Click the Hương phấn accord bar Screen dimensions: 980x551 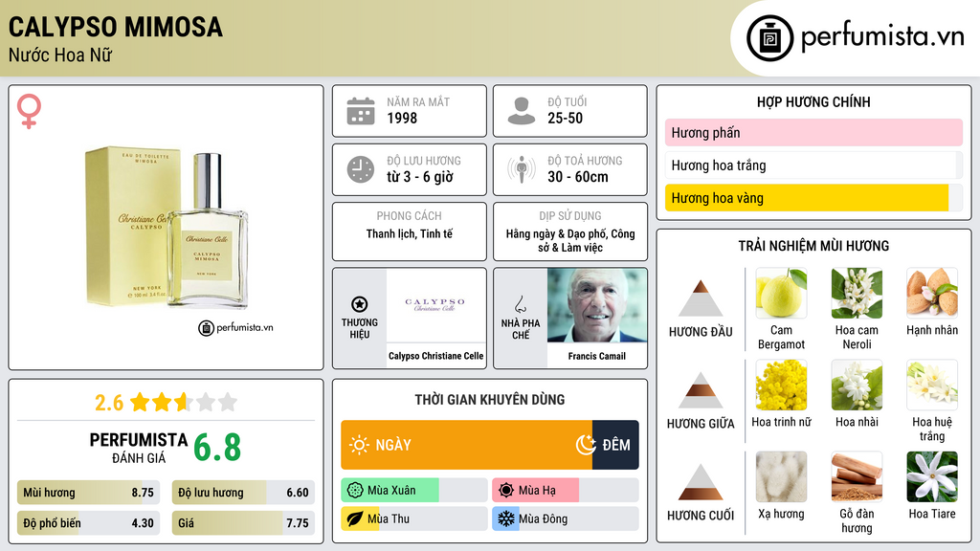point(813,132)
